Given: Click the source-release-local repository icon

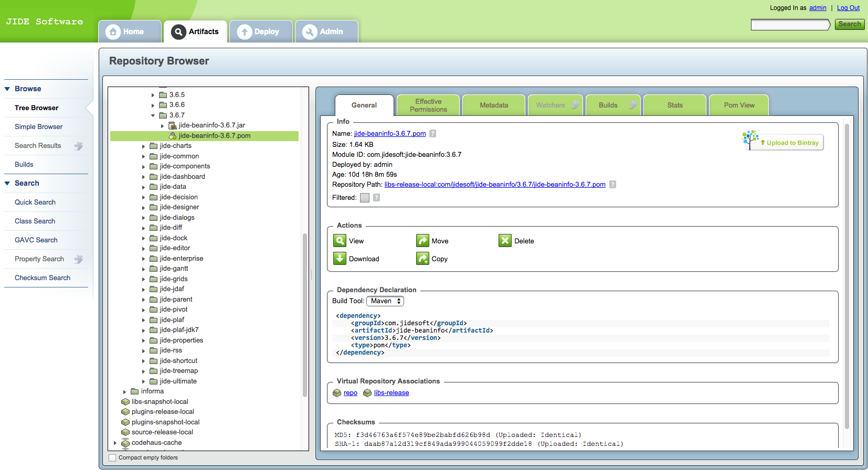Looking at the screenshot, I should 125,432.
